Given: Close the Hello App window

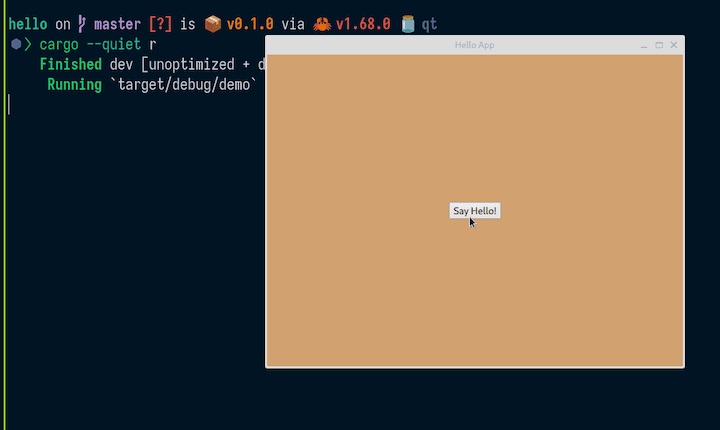Looking at the screenshot, I should click(x=674, y=45).
